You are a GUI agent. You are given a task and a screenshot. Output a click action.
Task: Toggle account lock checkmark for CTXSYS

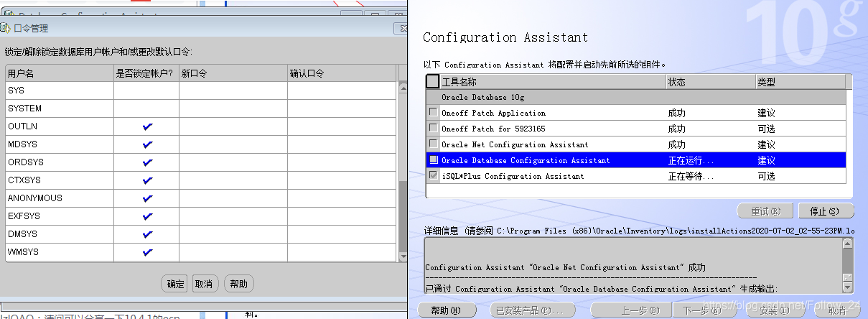pos(147,180)
